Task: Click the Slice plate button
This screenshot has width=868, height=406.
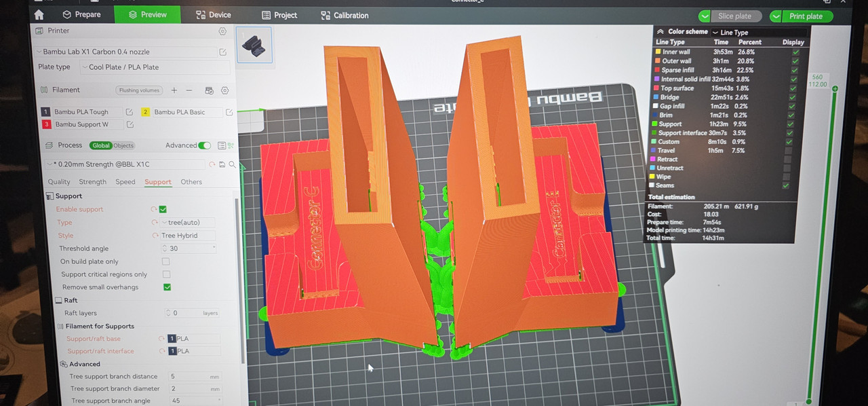Action: [x=736, y=16]
